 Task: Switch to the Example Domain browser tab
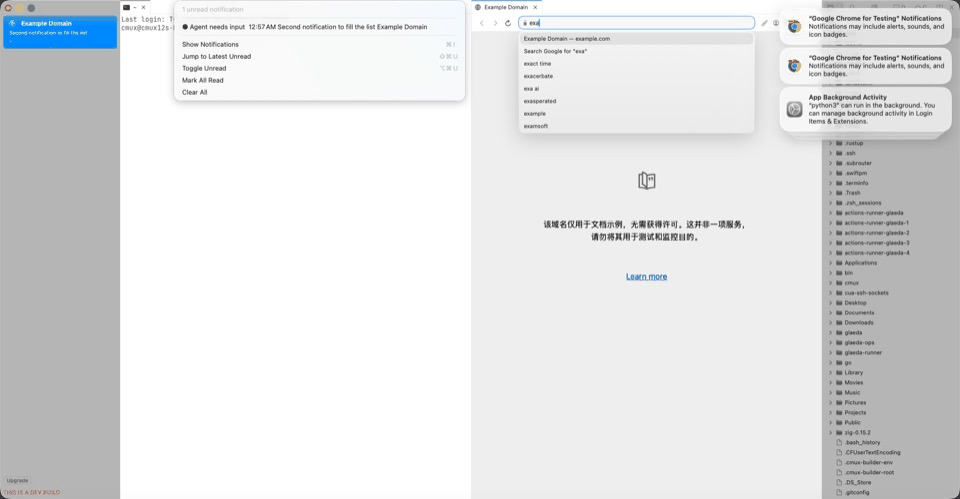coord(507,7)
